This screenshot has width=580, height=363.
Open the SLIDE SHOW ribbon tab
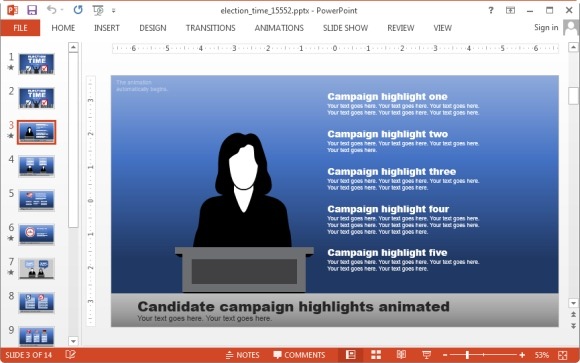click(345, 28)
